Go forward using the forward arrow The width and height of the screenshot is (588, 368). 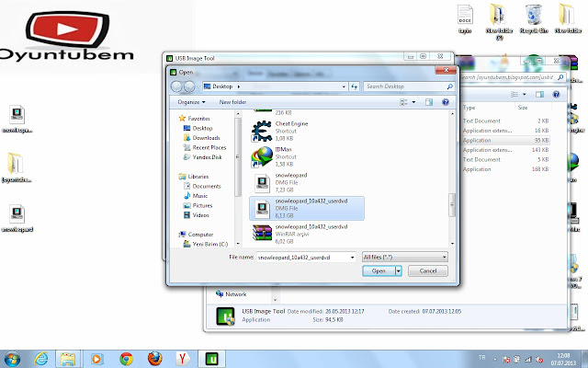click(189, 86)
